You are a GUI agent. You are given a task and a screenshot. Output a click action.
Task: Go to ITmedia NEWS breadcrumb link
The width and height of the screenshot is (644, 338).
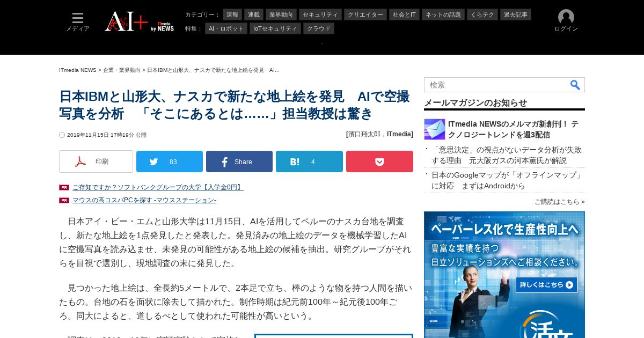pyautogui.click(x=78, y=70)
